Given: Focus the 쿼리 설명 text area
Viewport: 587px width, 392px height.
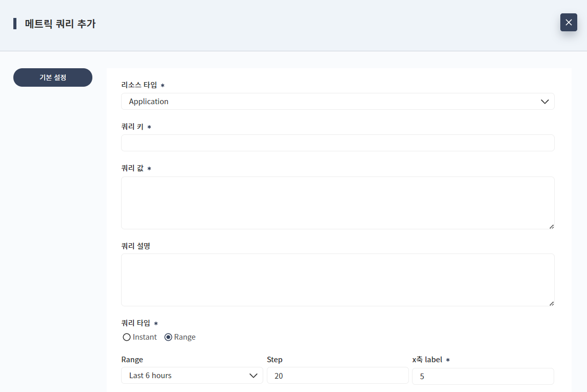Looking at the screenshot, I should tap(338, 280).
